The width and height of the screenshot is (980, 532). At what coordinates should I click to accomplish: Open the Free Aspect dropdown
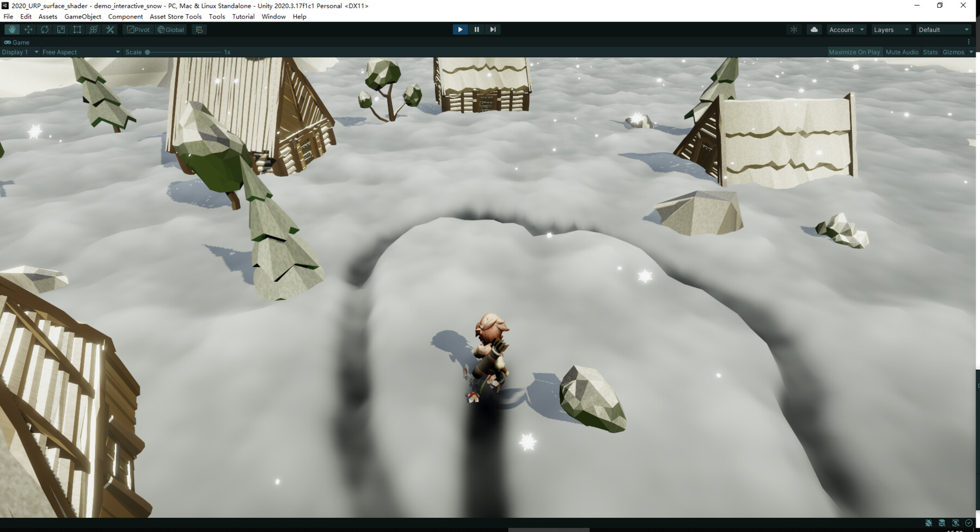80,52
